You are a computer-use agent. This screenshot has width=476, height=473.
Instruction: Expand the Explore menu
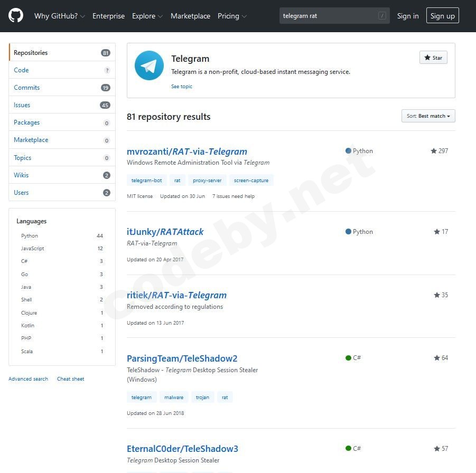coord(147,16)
